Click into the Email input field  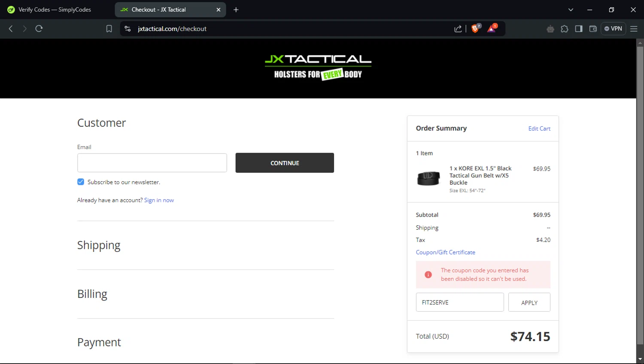(x=152, y=163)
